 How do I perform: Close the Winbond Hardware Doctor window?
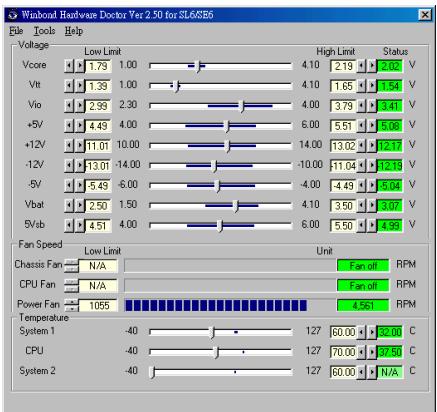point(425,15)
